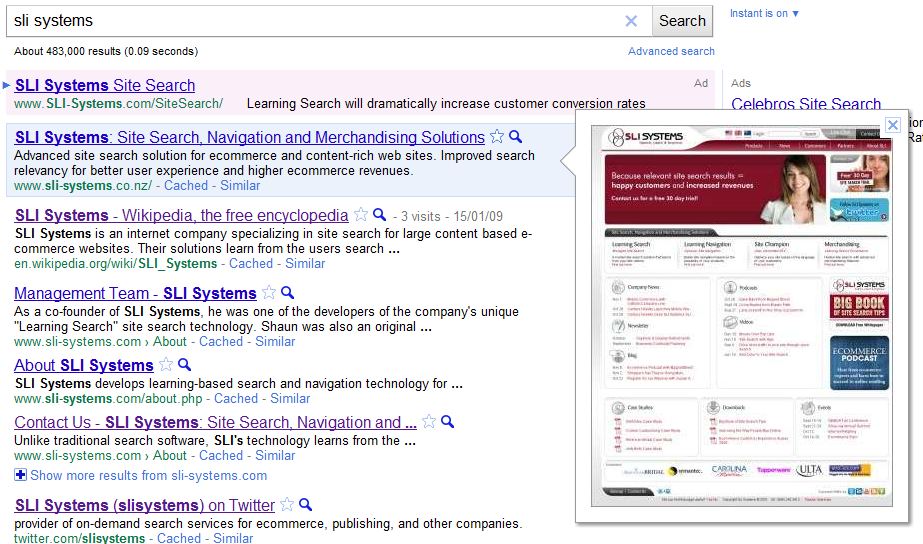Clear the search box with the X icon
This screenshot has width=923, height=544.
tap(631, 21)
